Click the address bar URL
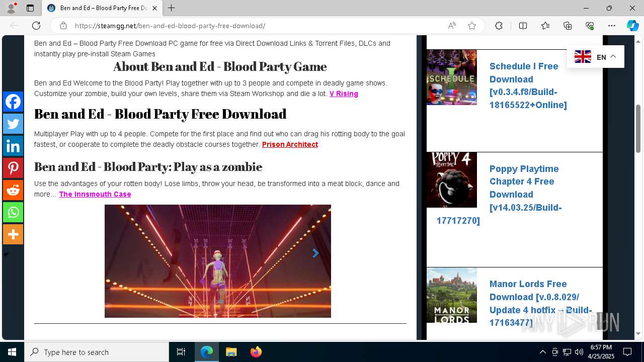The image size is (644, 362). 170,26
